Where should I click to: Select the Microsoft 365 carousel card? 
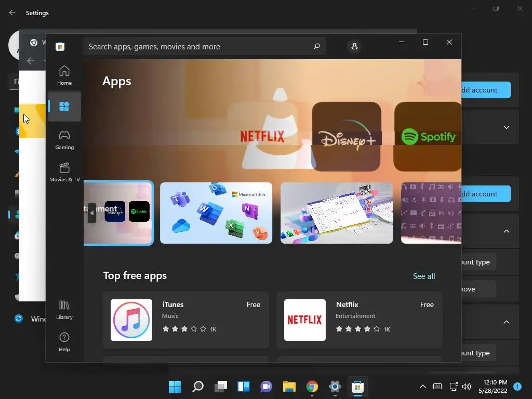(x=216, y=212)
